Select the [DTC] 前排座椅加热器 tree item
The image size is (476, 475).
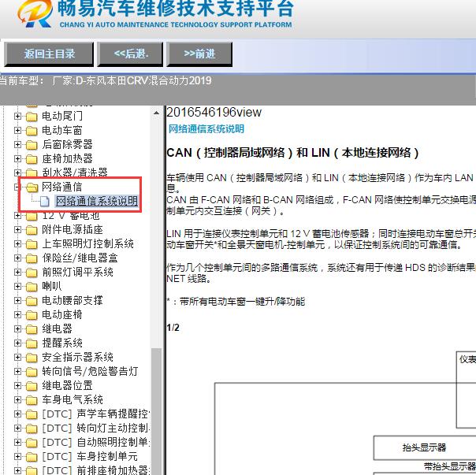point(96,470)
